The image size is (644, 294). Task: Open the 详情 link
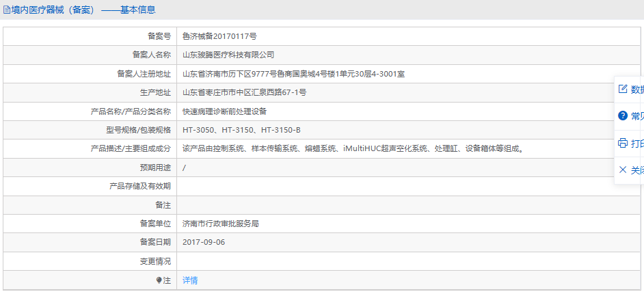(x=190, y=280)
